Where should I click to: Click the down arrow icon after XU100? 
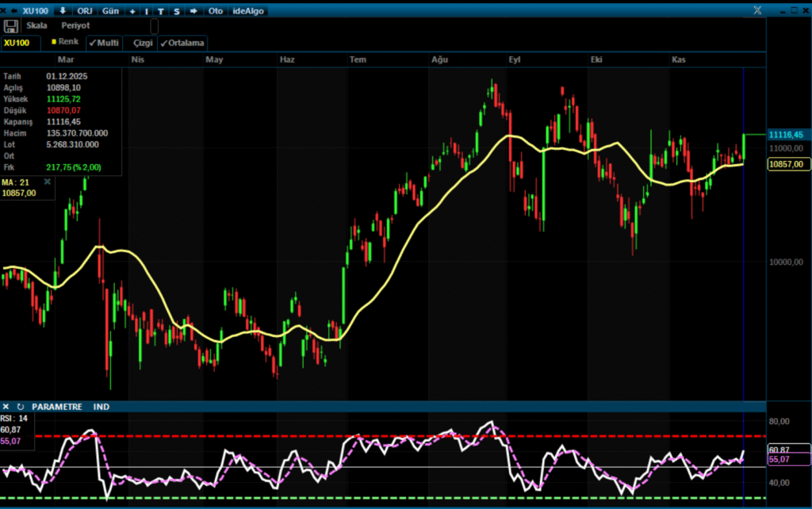coord(63,11)
